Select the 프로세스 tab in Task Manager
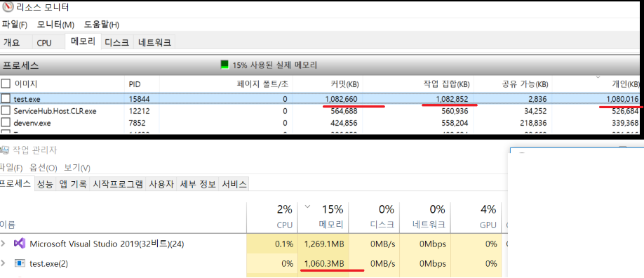 (16, 183)
